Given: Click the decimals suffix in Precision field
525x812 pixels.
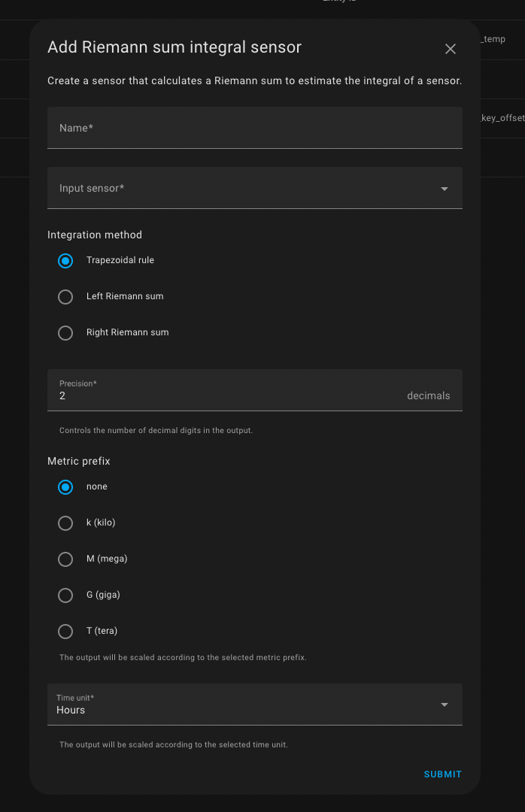Looking at the screenshot, I should [429, 395].
